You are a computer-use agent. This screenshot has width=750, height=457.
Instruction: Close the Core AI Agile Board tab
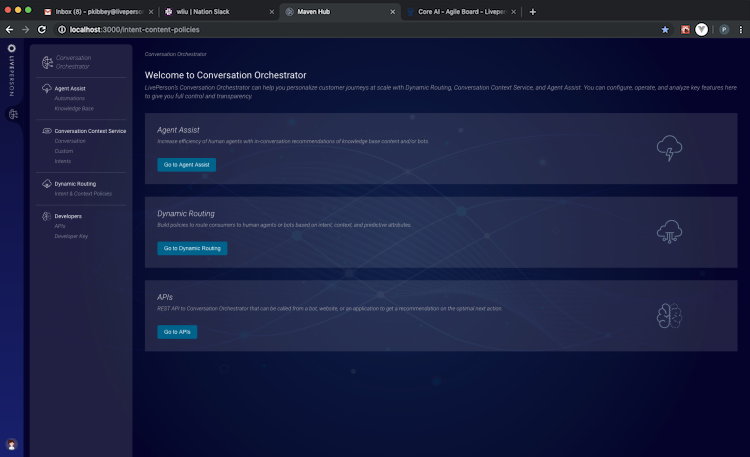513,12
